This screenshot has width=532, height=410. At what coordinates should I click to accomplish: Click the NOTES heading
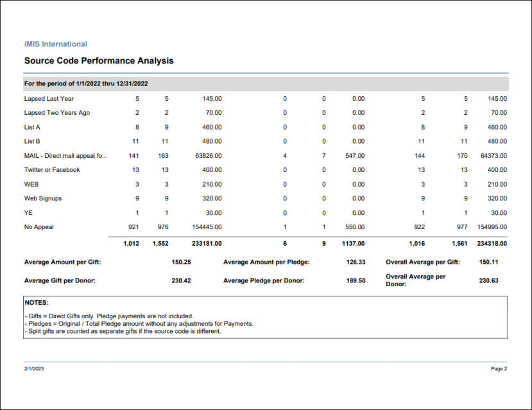[37, 302]
